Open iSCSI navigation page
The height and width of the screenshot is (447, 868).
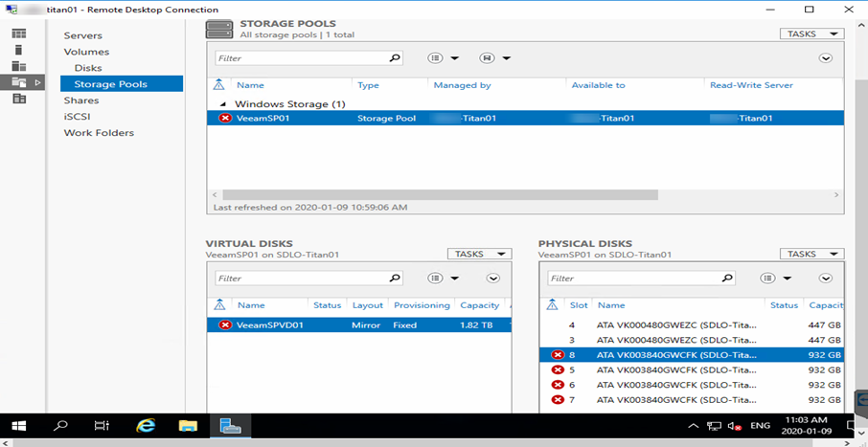pyautogui.click(x=77, y=117)
